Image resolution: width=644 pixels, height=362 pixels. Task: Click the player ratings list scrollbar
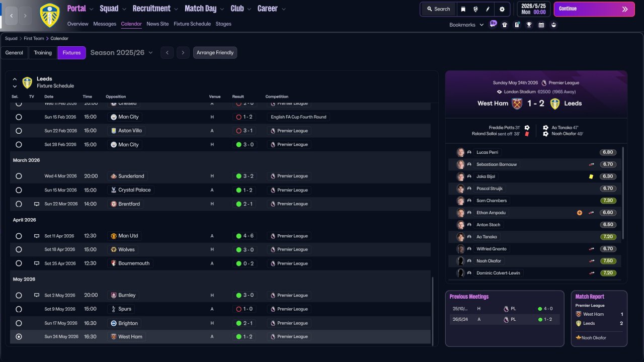[623, 193]
